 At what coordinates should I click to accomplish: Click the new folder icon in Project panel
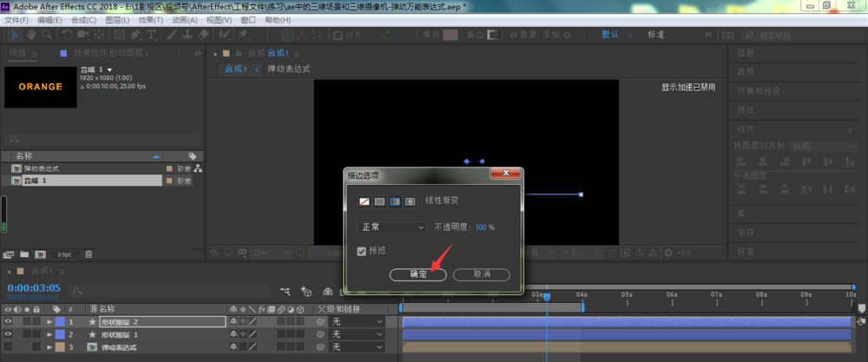[24, 254]
